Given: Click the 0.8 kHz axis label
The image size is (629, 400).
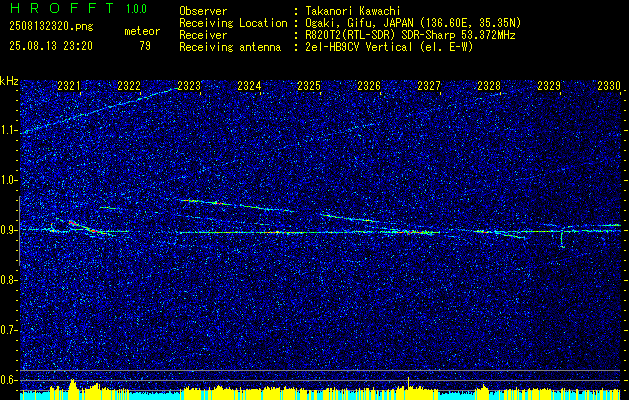Looking at the screenshot, I should [8, 280].
